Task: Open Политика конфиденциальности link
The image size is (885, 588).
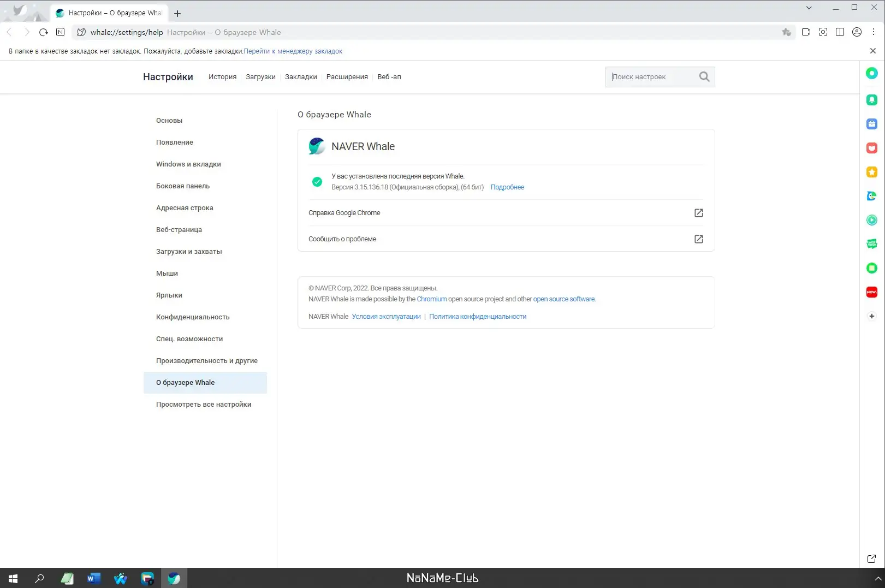Action: [478, 317]
